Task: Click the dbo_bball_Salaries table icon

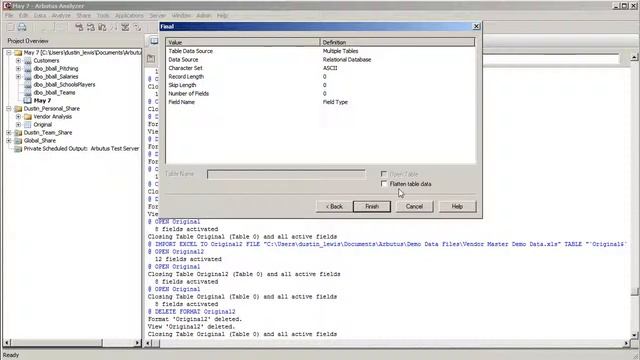Action: pyautogui.click(x=28, y=76)
